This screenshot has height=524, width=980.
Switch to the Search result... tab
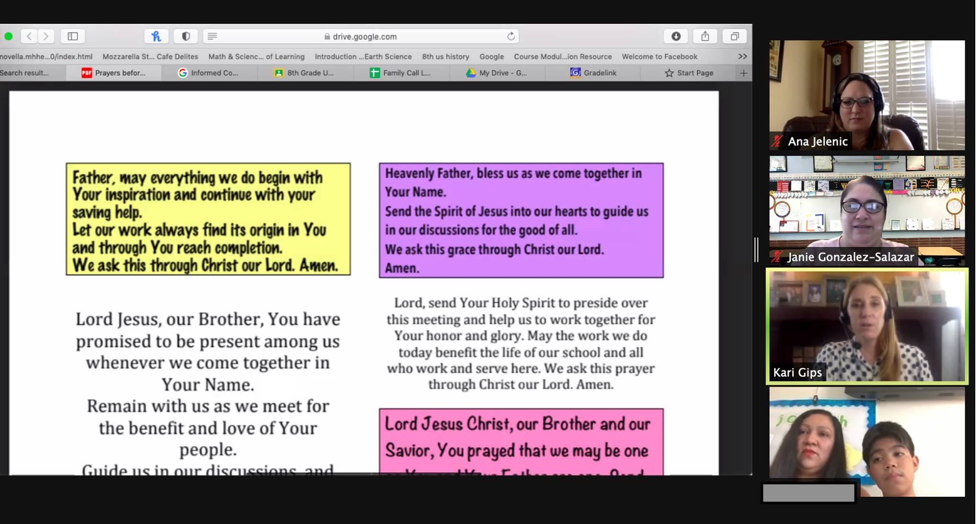point(33,73)
